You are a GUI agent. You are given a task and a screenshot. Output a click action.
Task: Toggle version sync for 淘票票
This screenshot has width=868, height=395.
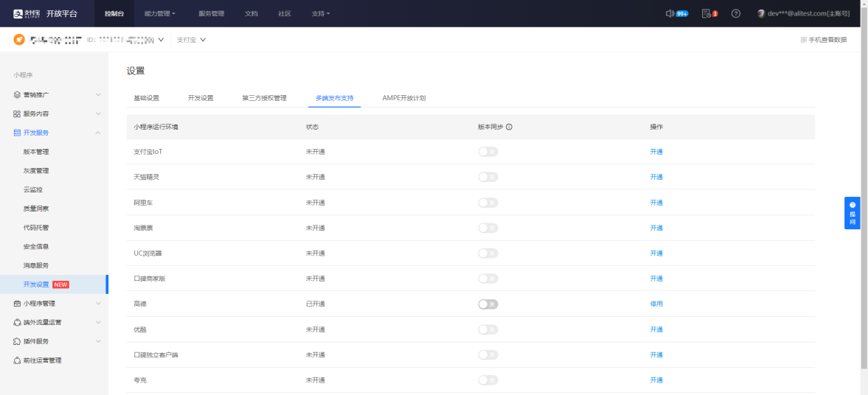pyautogui.click(x=488, y=228)
